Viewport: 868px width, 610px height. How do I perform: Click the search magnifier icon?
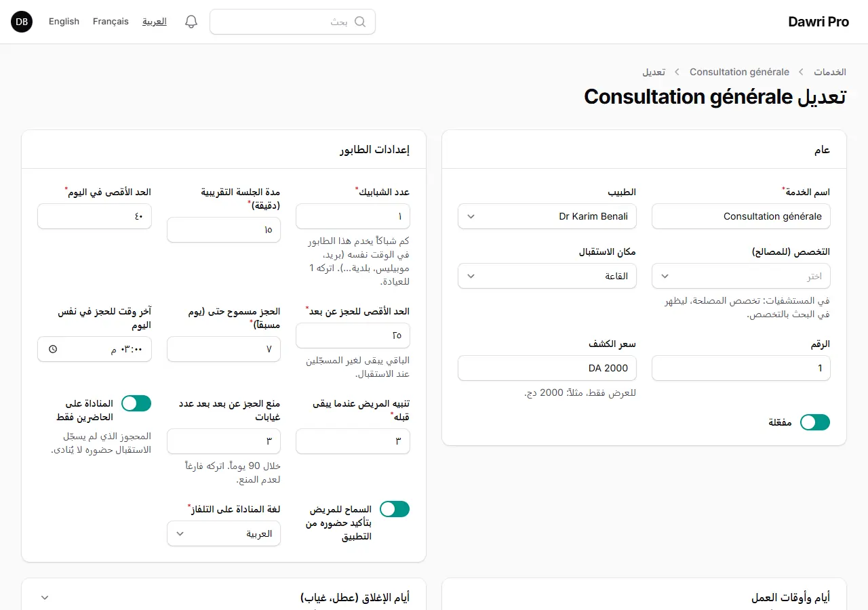click(x=360, y=22)
